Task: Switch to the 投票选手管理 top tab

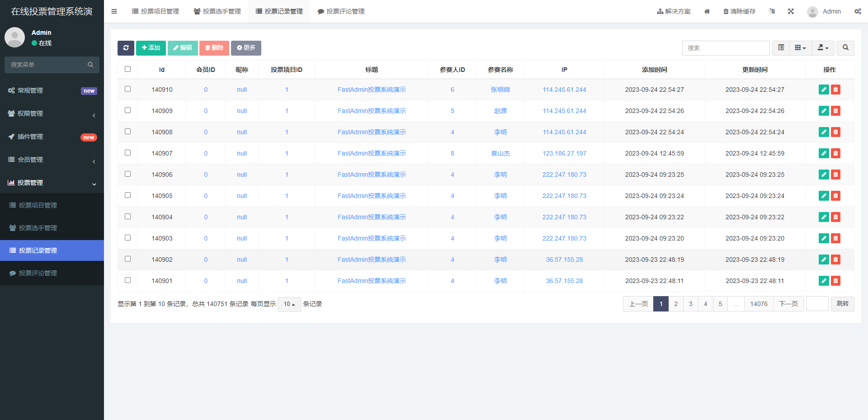Action: point(217,11)
